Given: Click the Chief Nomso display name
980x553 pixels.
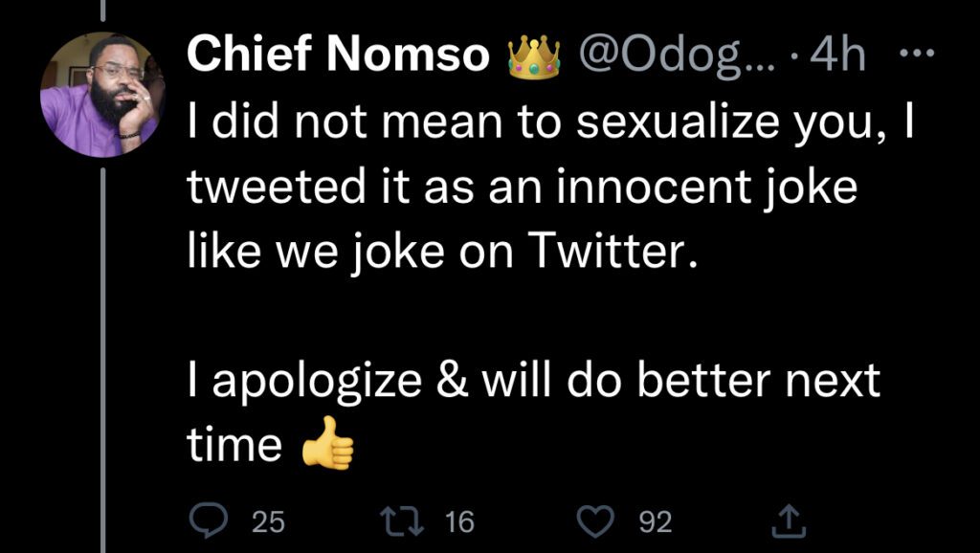Looking at the screenshot, I should (x=338, y=55).
